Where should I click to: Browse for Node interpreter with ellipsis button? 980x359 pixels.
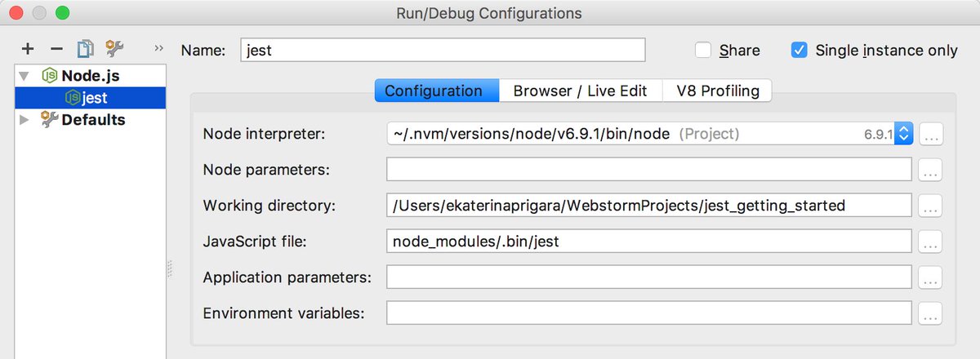(931, 135)
